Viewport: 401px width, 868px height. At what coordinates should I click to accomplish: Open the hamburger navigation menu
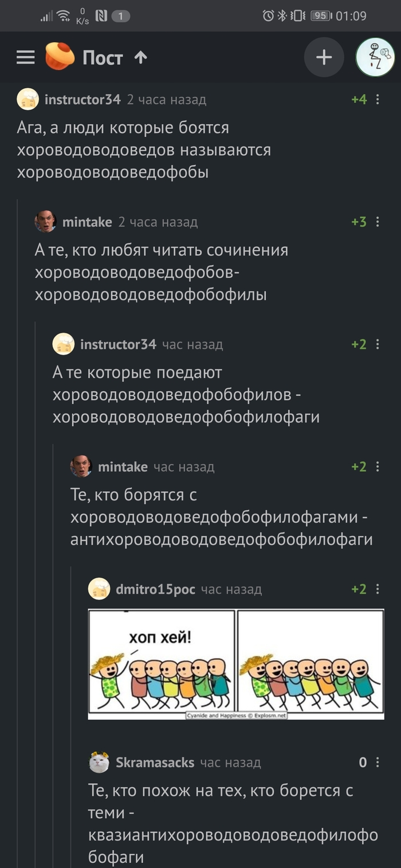click(x=25, y=57)
